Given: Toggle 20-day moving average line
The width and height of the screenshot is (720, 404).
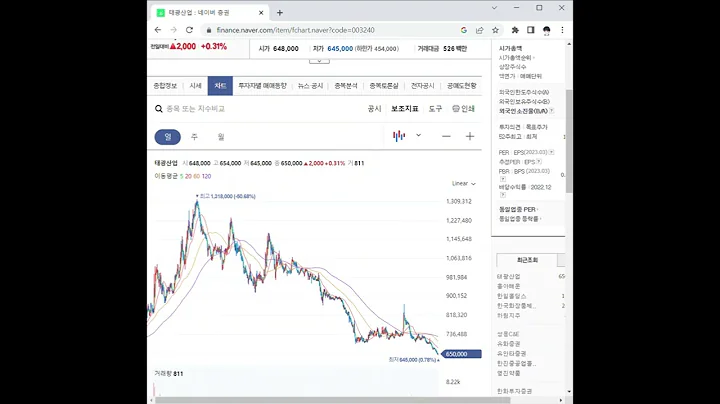Looking at the screenshot, I should click(x=188, y=176).
